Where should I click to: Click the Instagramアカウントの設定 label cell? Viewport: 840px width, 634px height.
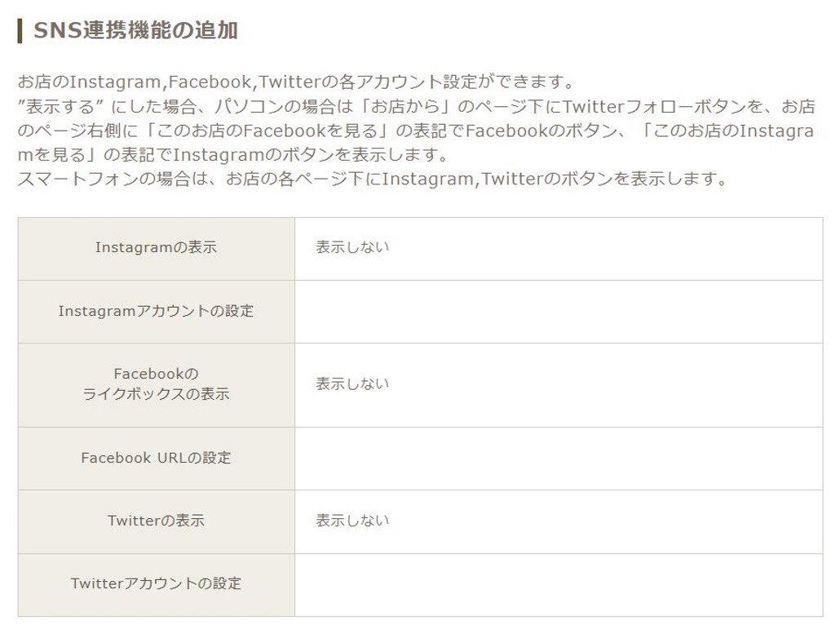pyautogui.click(x=156, y=312)
